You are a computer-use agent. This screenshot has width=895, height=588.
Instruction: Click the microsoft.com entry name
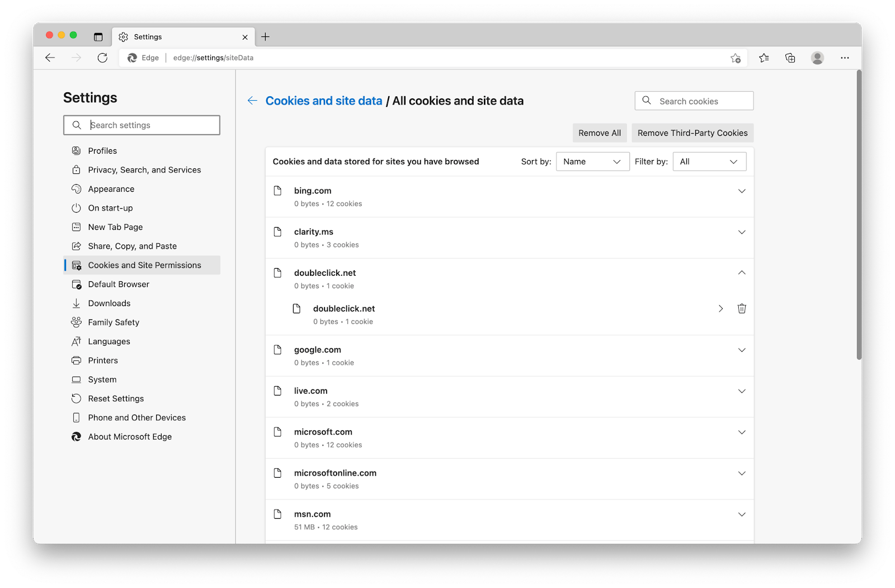(323, 432)
